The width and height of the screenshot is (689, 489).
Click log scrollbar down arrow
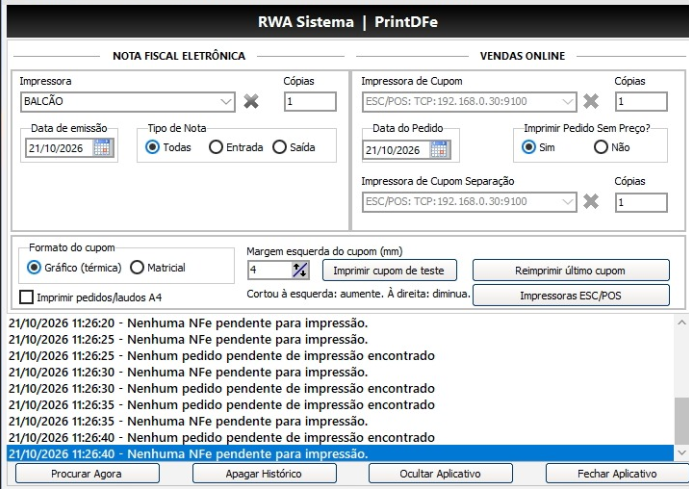tap(682, 453)
